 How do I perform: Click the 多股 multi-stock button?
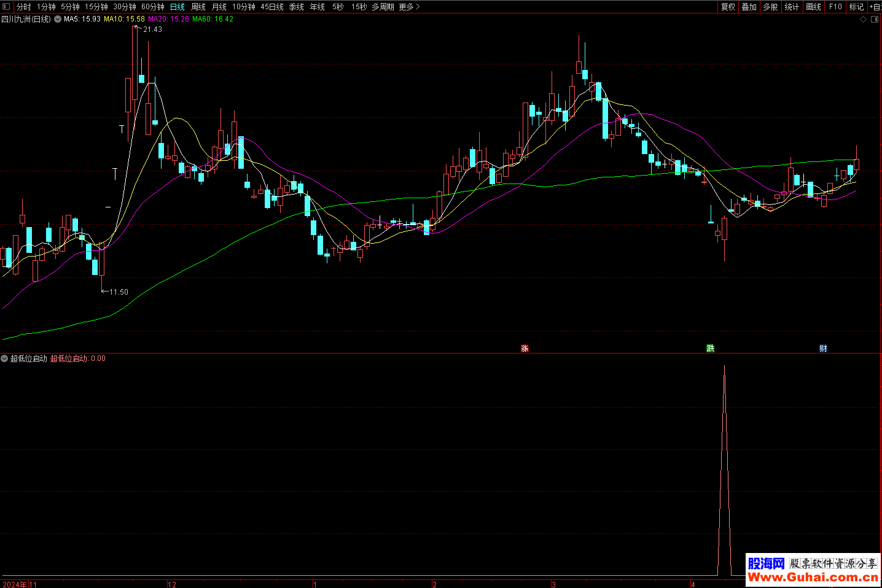[x=770, y=7]
